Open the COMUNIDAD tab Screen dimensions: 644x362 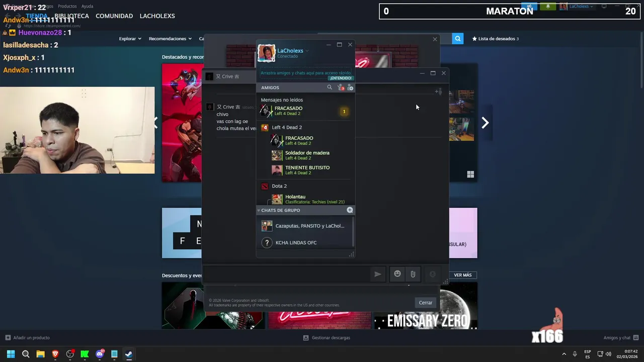point(114,16)
